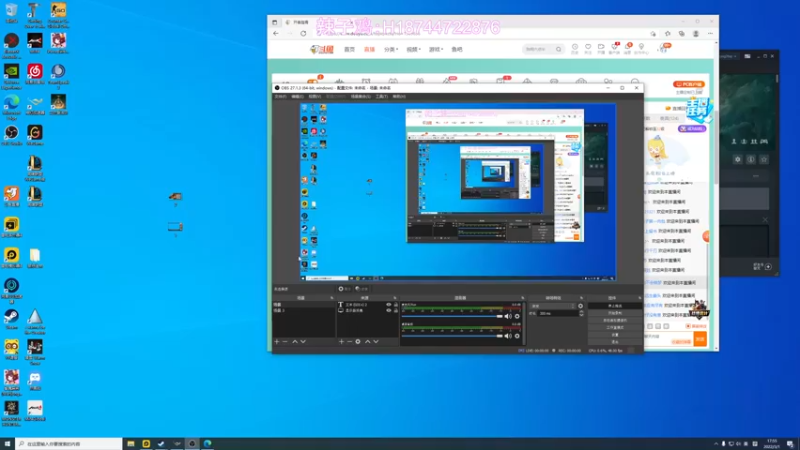Open settings gear for first mixer channel

click(x=517, y=316)
